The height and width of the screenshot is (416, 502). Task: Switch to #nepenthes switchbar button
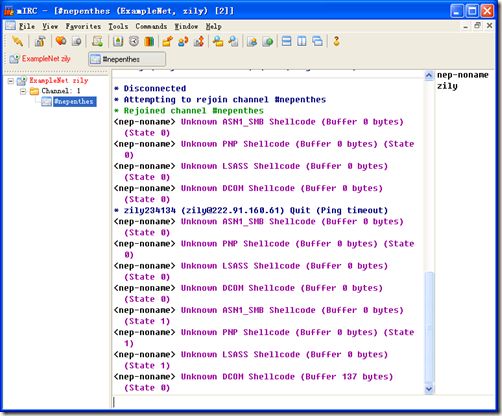tap(127, 59)
